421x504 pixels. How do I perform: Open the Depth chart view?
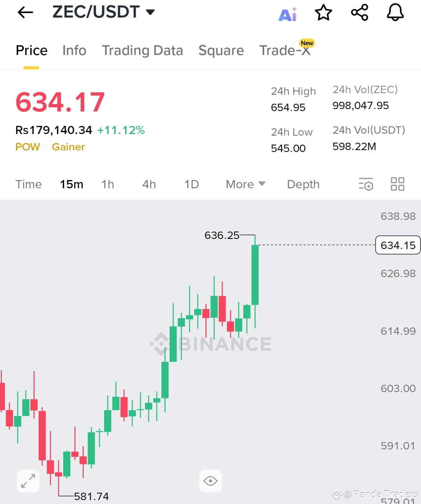pos(303,184)
